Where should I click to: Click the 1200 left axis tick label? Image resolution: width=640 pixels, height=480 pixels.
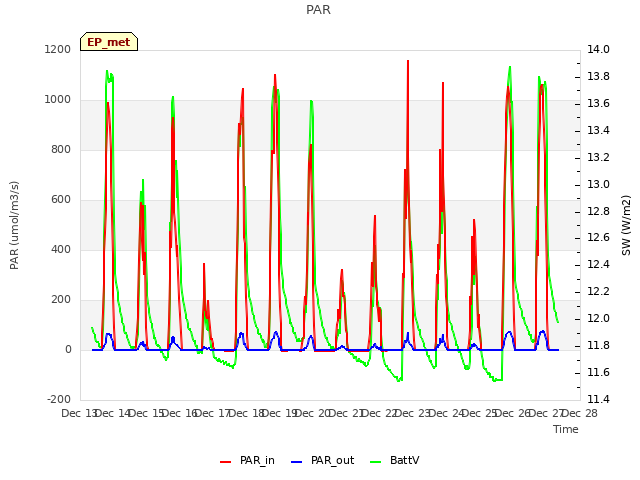(58, 49)
